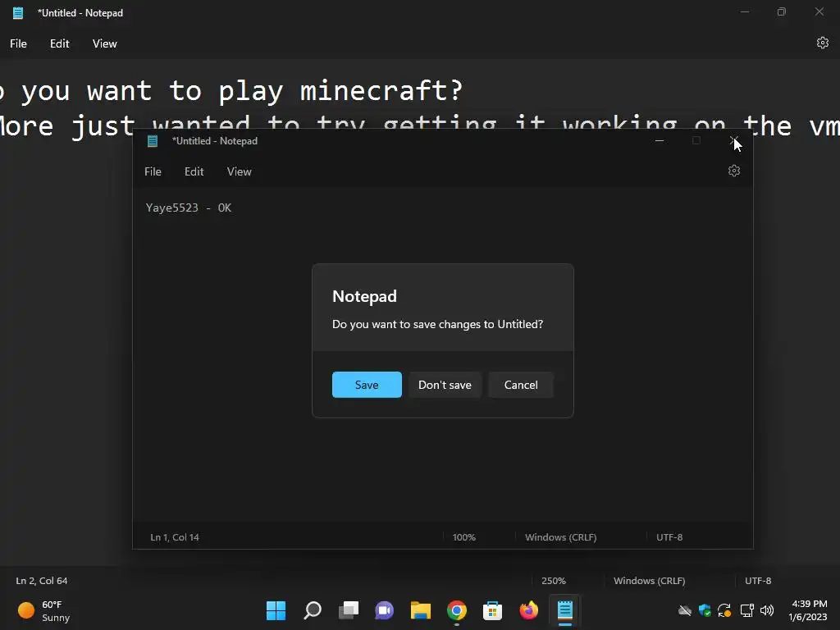Launch Google Chrome from taskbar
This screenshot has width=840, height=630.
pyautogui.click(x=456, y=610)
